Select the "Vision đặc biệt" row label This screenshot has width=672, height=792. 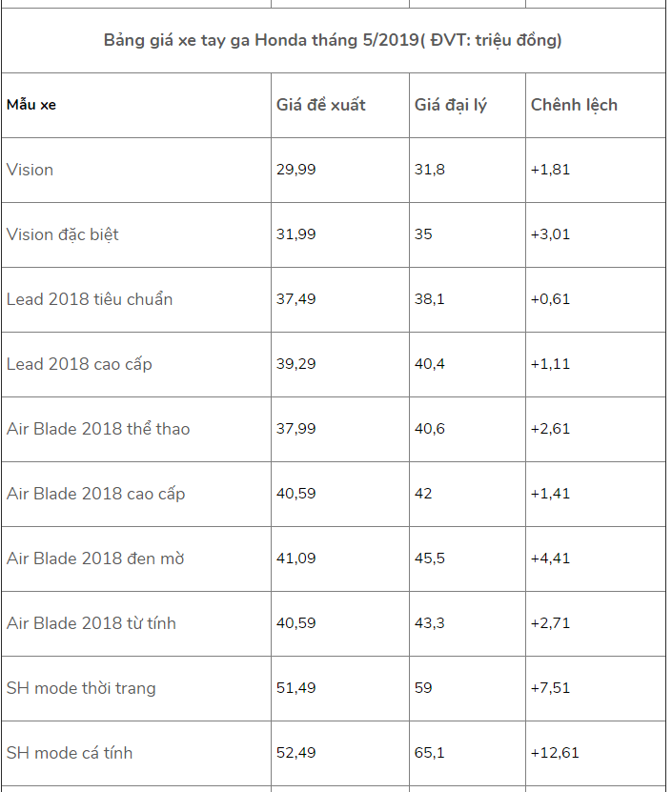pos(63,234)
